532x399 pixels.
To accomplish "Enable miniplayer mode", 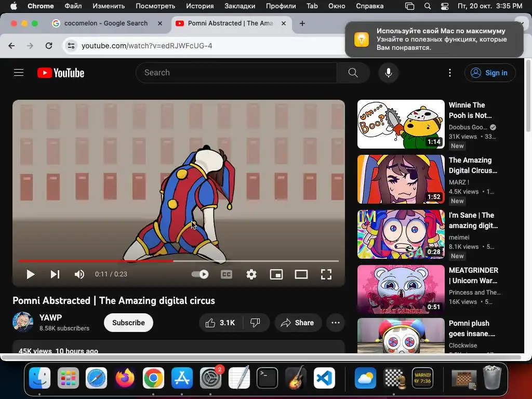I will pos(276,274).
